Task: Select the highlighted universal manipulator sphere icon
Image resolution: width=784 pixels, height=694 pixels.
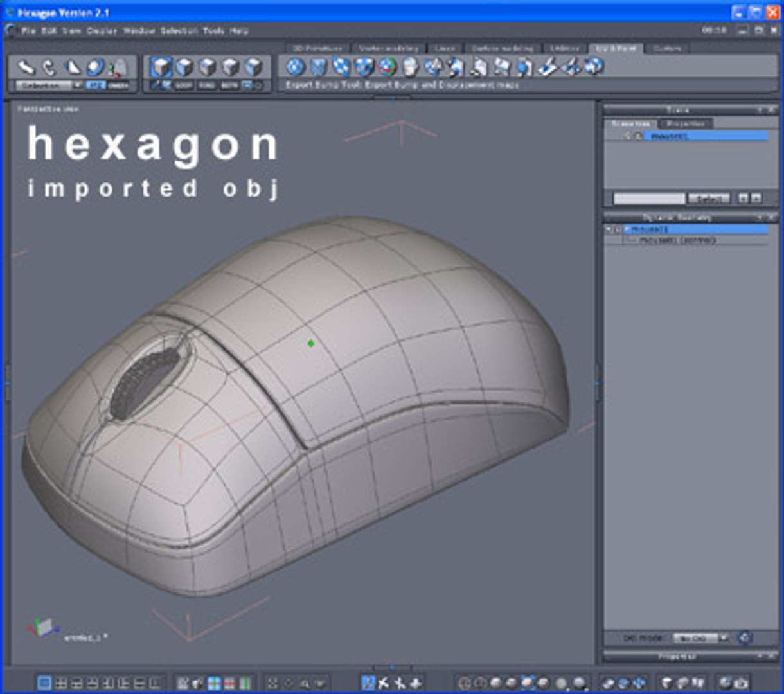Action: (x=95, y=67)
